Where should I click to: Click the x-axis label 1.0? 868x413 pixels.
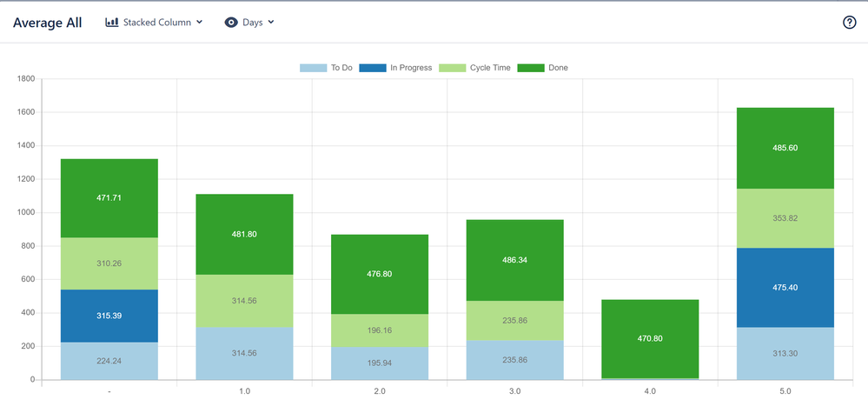coord(245,391)
